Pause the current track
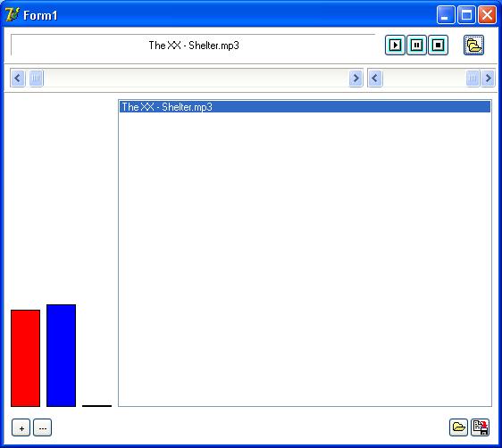This screenshot has height=448, width=502. click(x=416, y=46)
